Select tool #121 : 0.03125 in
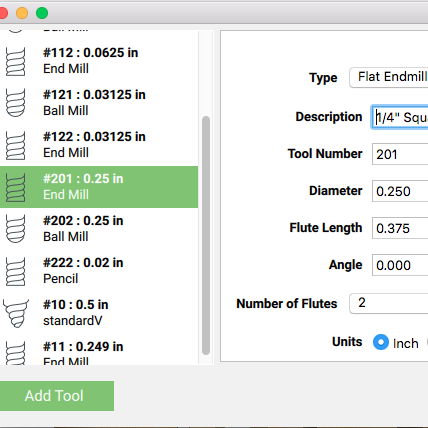This screenshot has width=428, height=428. (x=99, y=103)
